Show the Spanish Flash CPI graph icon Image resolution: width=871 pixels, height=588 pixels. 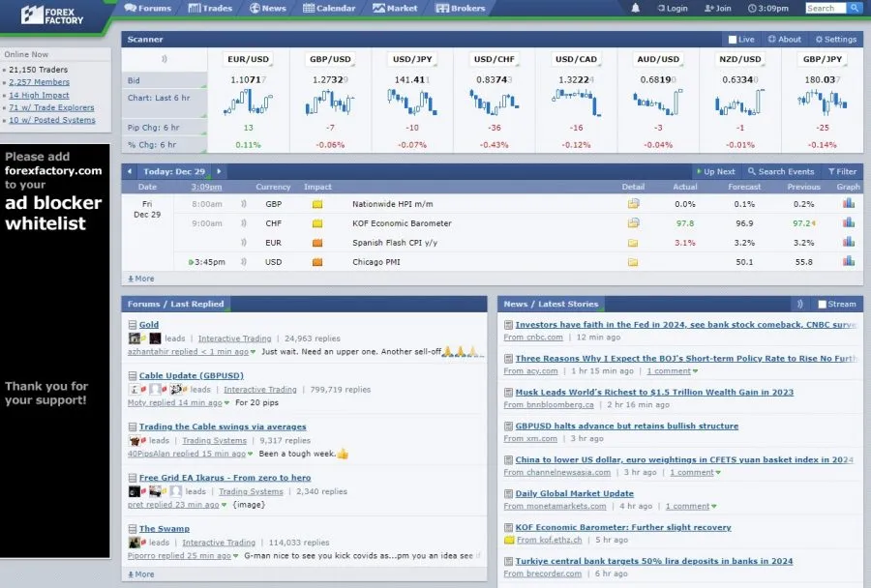pos(848,242)
